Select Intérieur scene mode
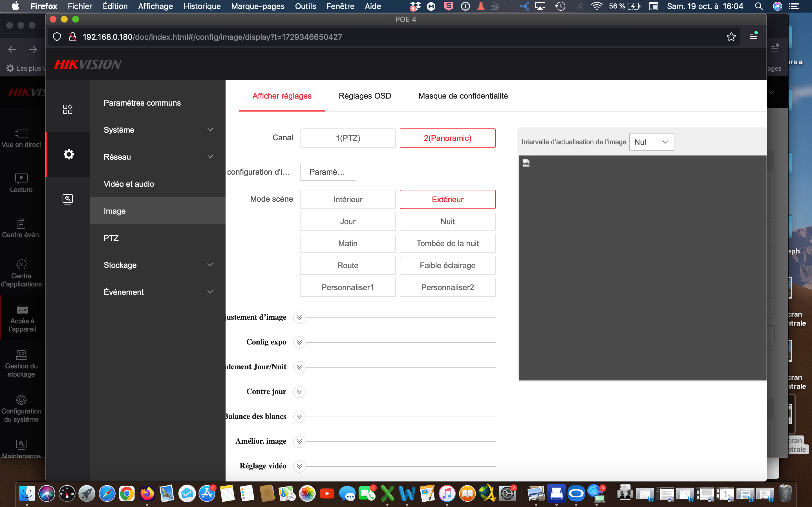The width and height of the screenshot is (812, 507). [x=348, y=199]
